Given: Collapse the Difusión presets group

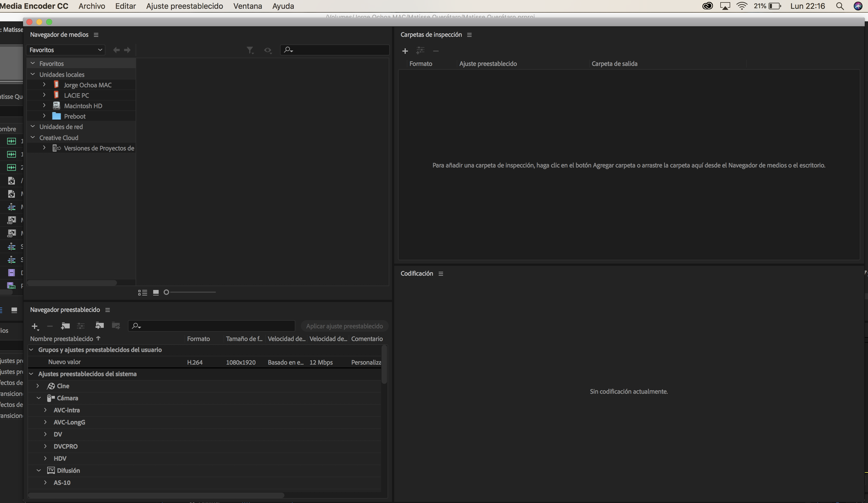Looking at the screenshot, I should (x=38, y=470).
